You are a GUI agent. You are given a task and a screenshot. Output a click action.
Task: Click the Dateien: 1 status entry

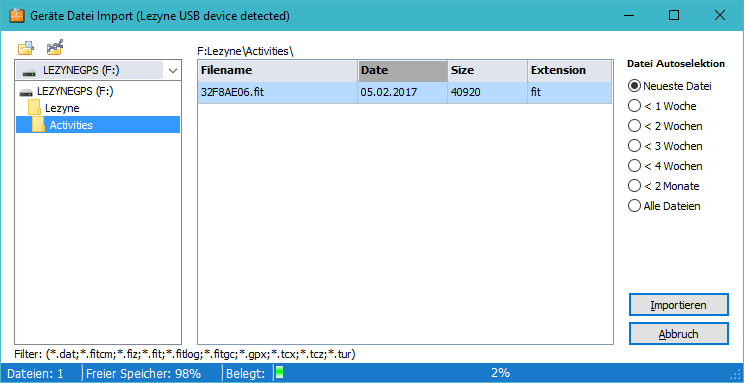click(35, 374)
